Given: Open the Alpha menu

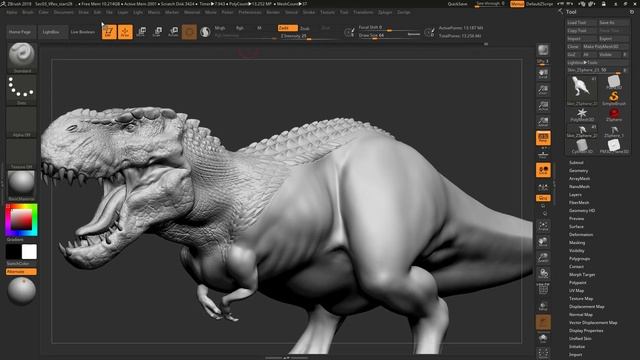Looking at the screenshot, I should 12,12.
